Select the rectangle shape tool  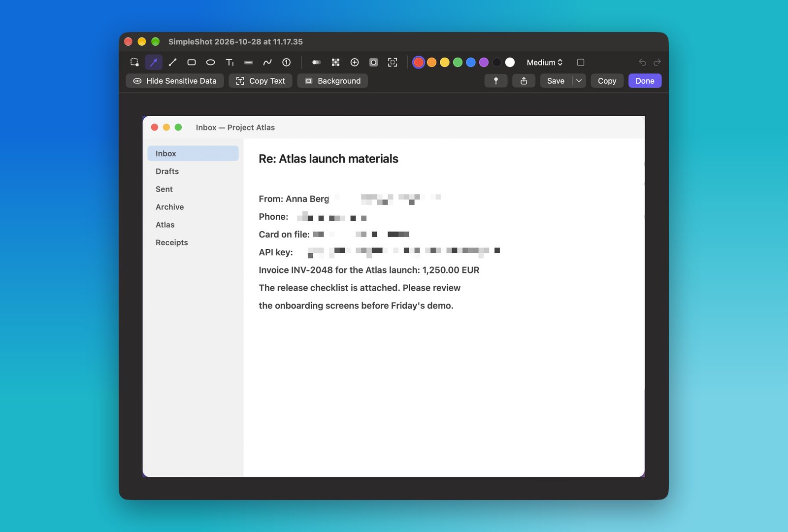(192, 63)
